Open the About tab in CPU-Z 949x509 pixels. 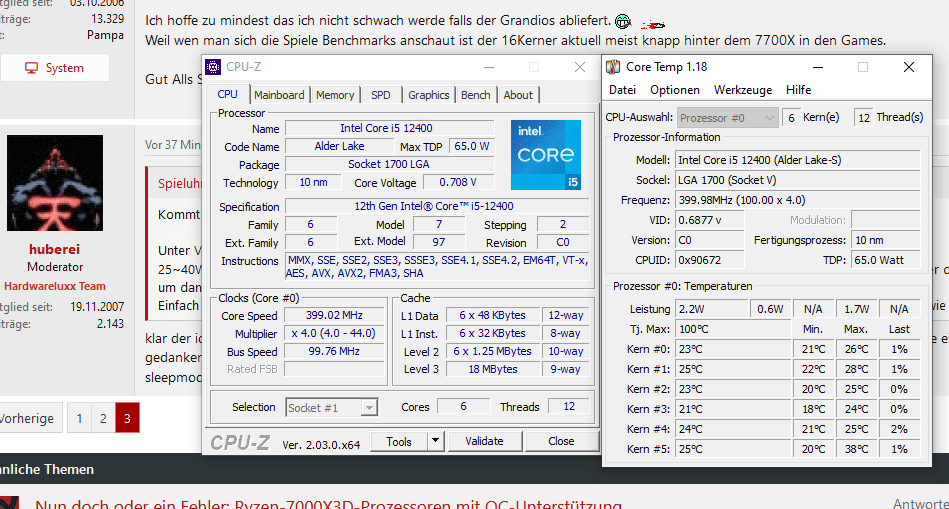pos(518,95)
